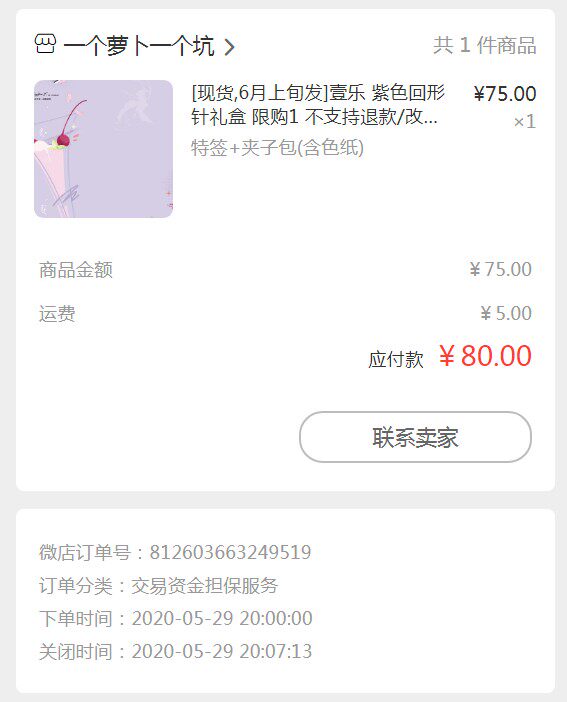Open the 壹乐 紫色回形针礼盒 product title
Image resolution: width=567 pixels, height=702 pixels.
click(318, 105)
